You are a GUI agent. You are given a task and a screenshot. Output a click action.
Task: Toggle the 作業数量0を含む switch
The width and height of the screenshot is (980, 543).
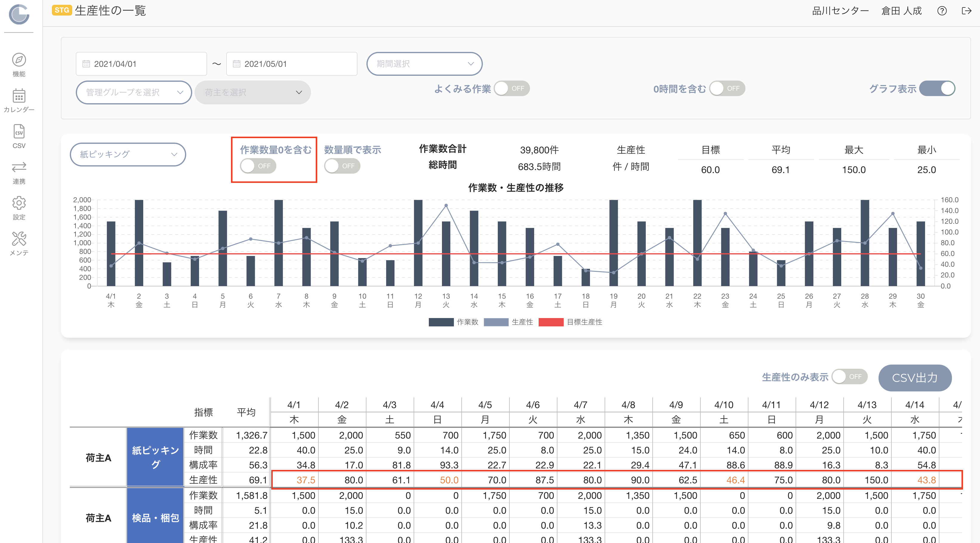(x=258, y=166)
